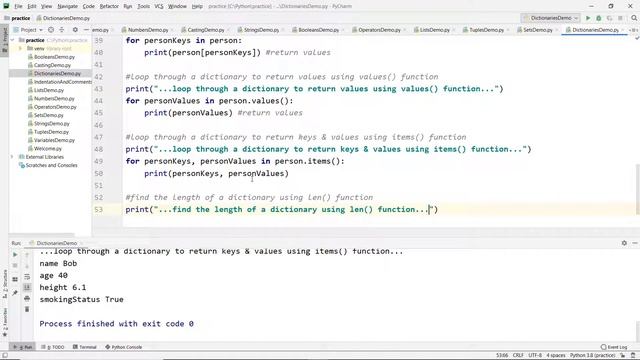Image resolution: width=640 pixels, height=360 pixels.
Task: Pin the Run tab with the pin icon
Action: coord(15,293)
